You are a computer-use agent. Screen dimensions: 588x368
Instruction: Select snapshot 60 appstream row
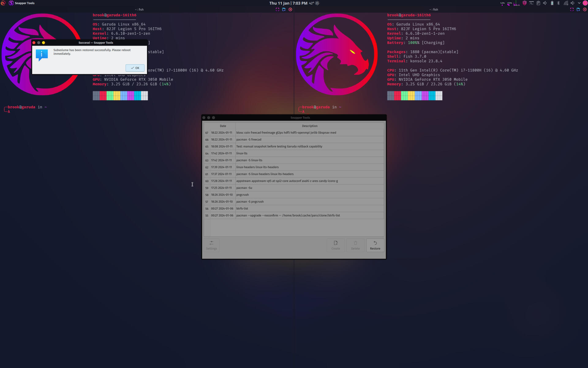(294, 181)
